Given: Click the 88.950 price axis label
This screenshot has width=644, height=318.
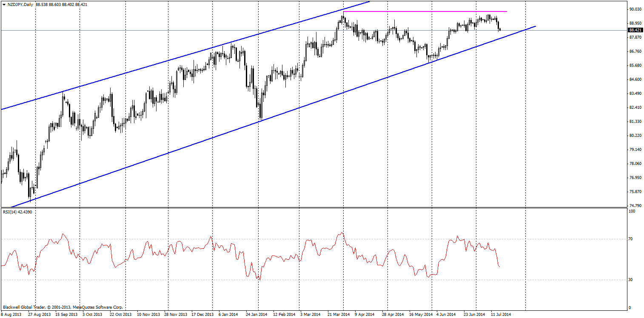Looking at the screenshot, I should coord(635,23).
